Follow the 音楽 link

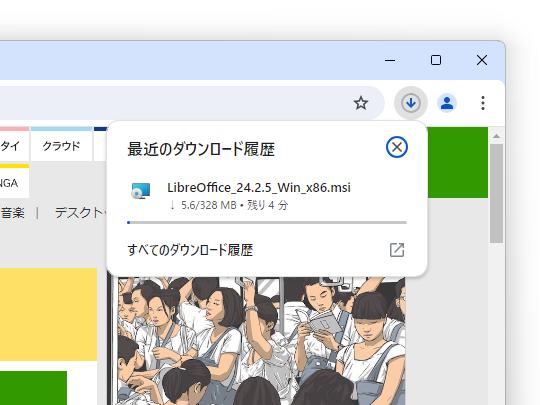point(12,213)
